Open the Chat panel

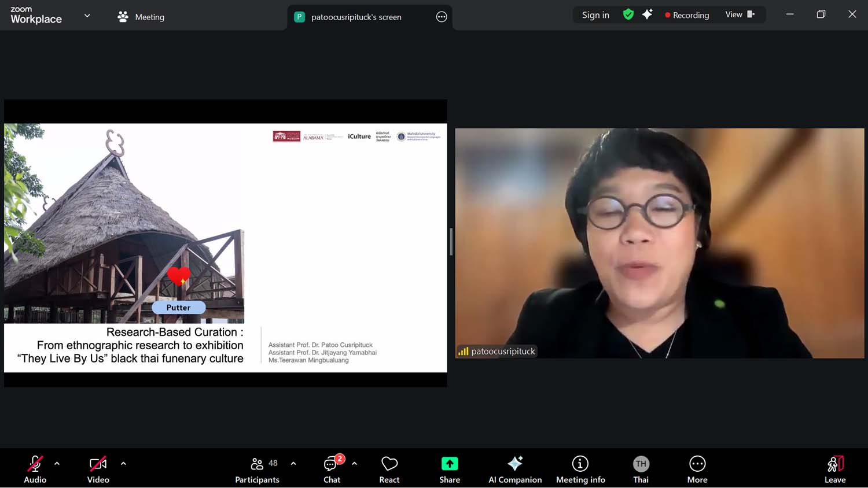[x=332, y=469]
